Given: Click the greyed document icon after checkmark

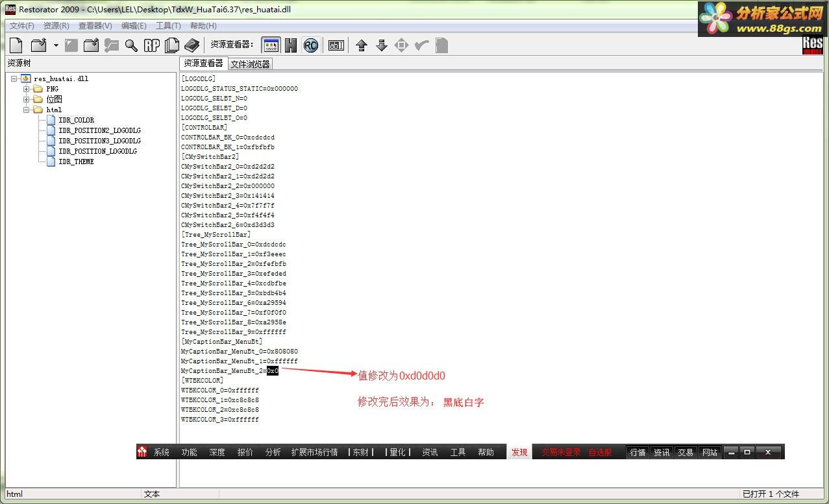Looking at the screenshot, I should pyautogui.click(x=441, y=45).
